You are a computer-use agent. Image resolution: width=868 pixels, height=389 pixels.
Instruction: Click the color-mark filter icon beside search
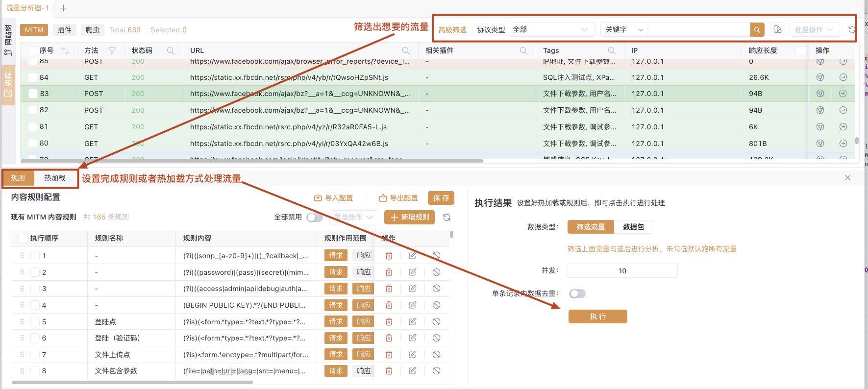tap(777, 30)
